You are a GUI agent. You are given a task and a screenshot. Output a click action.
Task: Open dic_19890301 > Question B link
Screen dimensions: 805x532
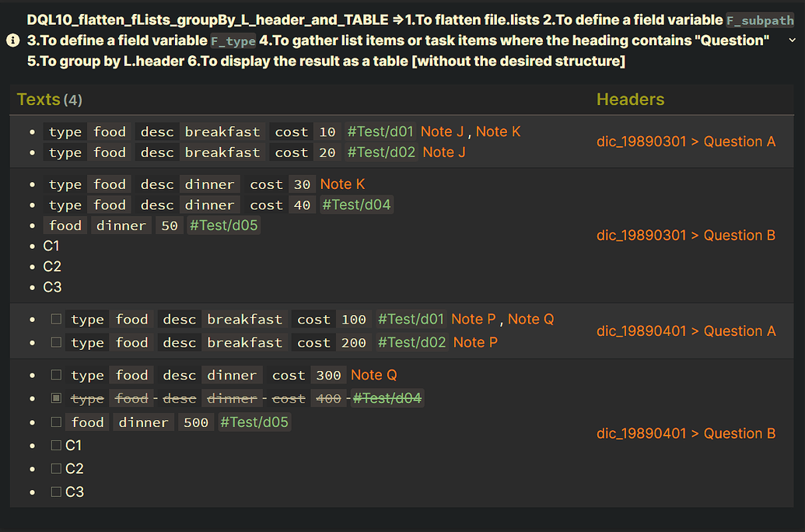[x=685, y=236]
